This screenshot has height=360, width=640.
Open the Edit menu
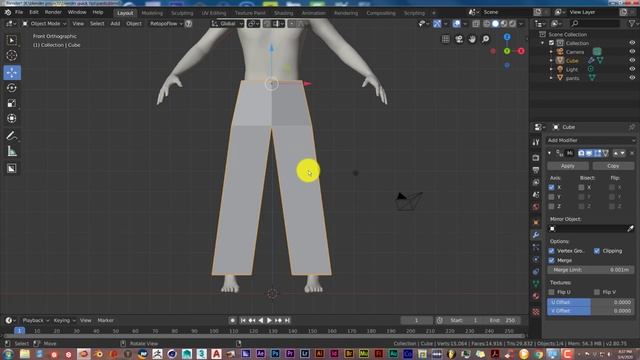(x=34, y=12)
